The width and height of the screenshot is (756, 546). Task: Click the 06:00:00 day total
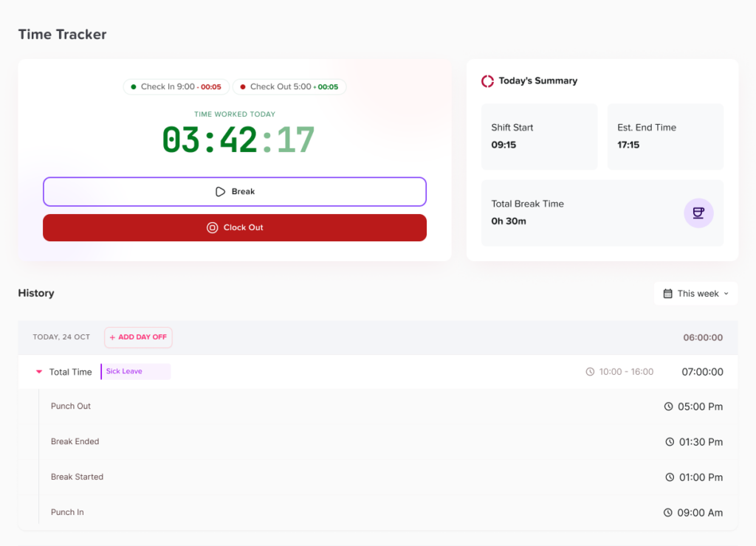coord(703,337)
